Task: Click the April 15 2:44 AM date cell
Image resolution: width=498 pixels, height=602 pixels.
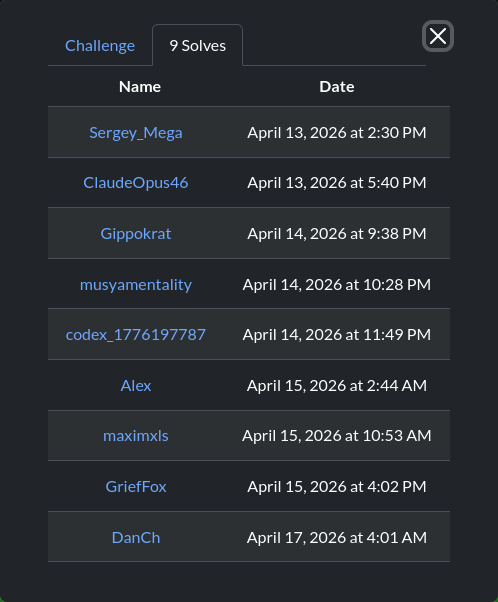Action: coord(337,385)
